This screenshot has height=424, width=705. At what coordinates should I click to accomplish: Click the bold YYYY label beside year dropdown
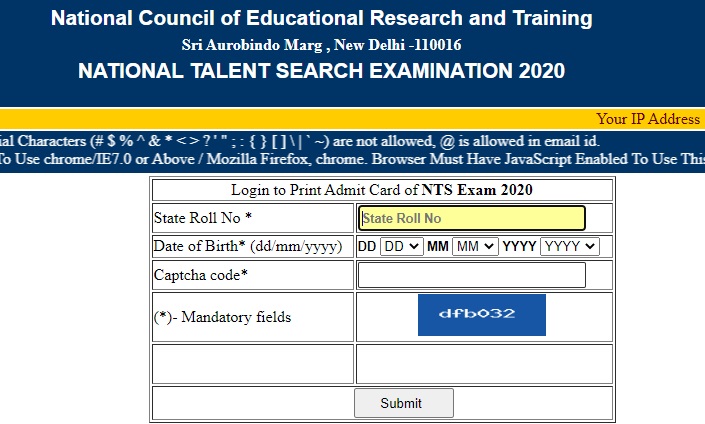[519, 246]
